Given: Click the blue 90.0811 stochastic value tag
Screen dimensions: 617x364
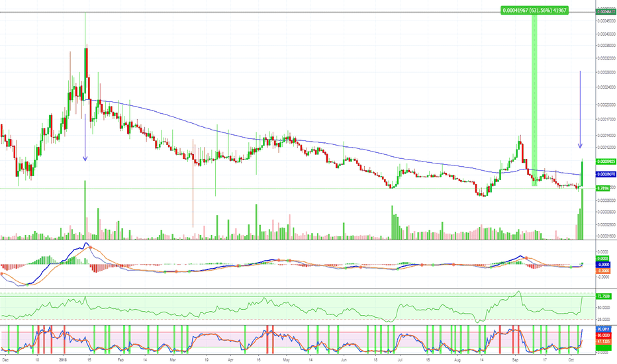Looking at the screenshot, I should click(x=604, y=330).
